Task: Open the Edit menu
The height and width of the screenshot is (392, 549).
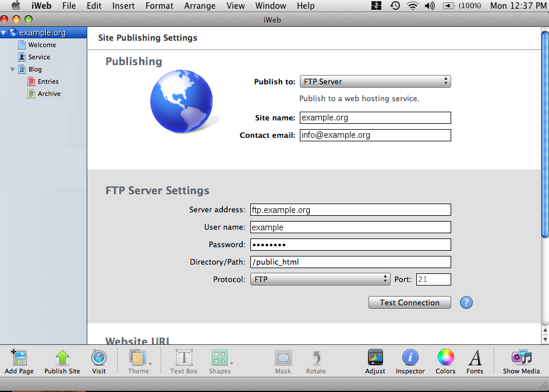Action: (x=94, y=6)
